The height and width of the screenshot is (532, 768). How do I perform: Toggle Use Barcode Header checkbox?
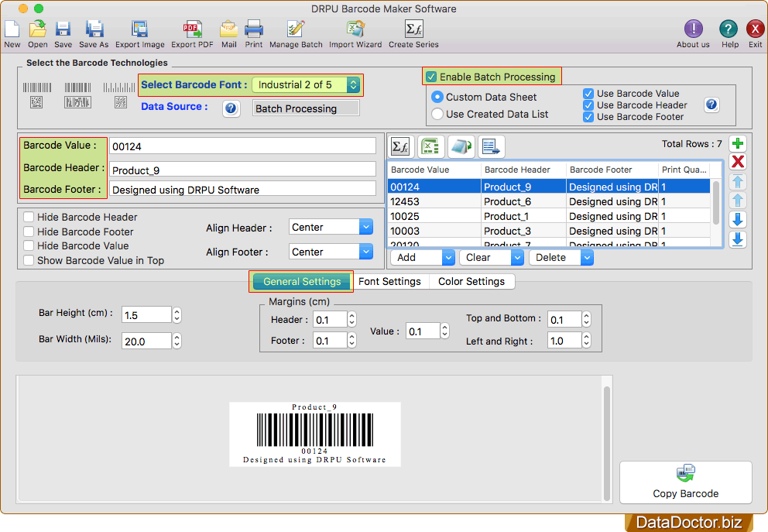(588, 105)
